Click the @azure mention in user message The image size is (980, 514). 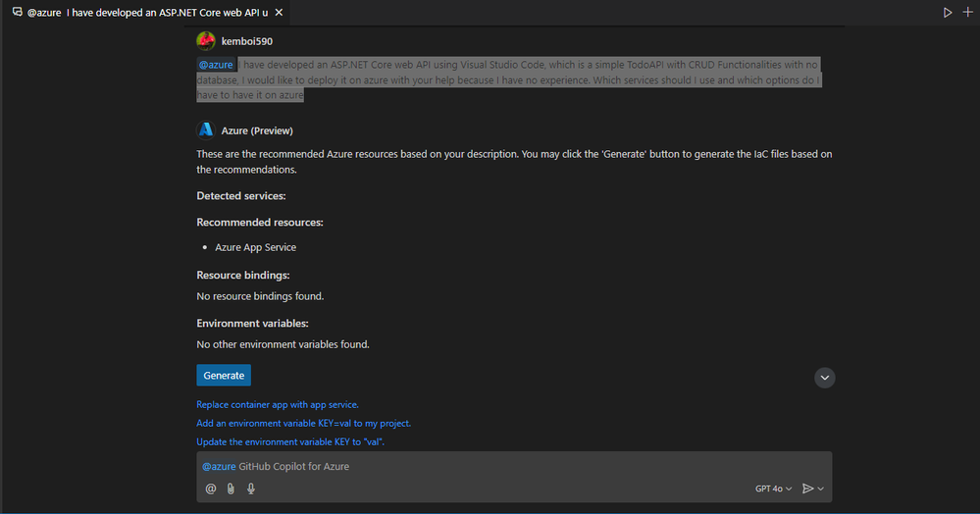(216, 65)
